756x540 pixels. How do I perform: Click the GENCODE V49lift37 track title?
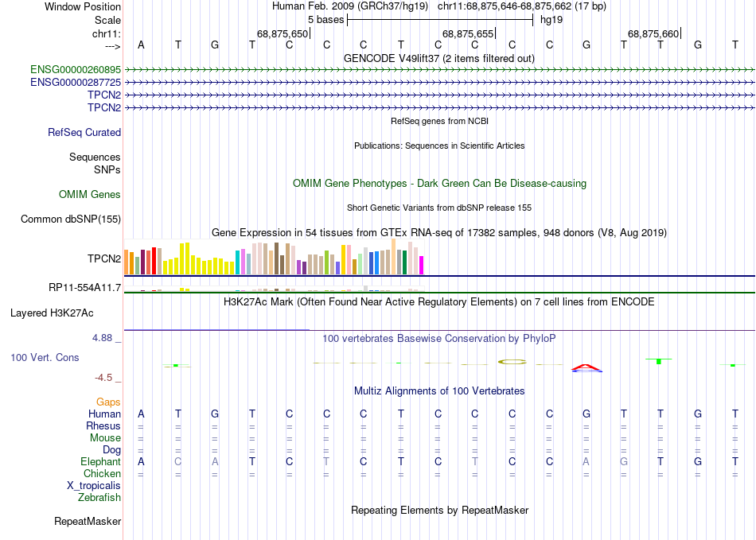click(439, 58)
